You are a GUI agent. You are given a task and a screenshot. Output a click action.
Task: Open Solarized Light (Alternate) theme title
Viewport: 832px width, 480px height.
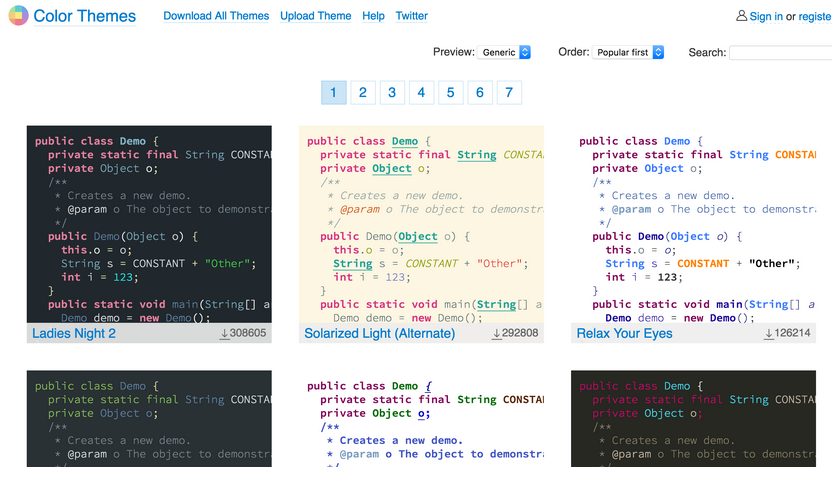tap(380, 334)
